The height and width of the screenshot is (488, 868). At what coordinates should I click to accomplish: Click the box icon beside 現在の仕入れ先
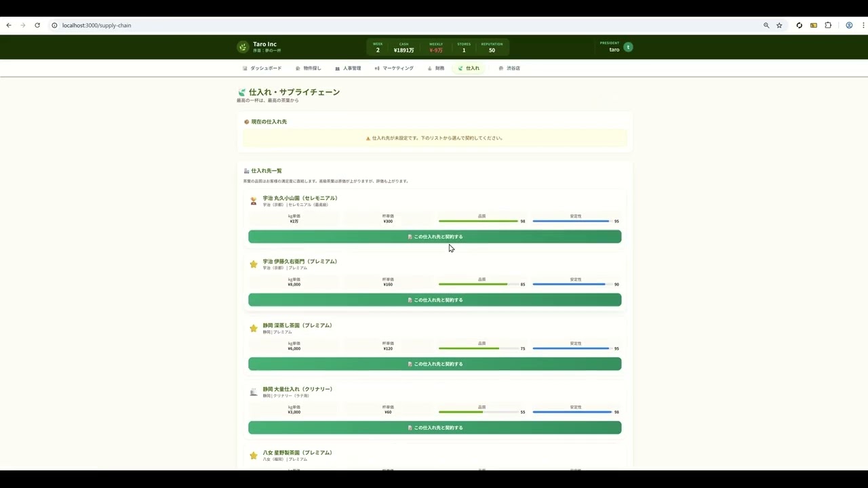(x=246, y=122)
